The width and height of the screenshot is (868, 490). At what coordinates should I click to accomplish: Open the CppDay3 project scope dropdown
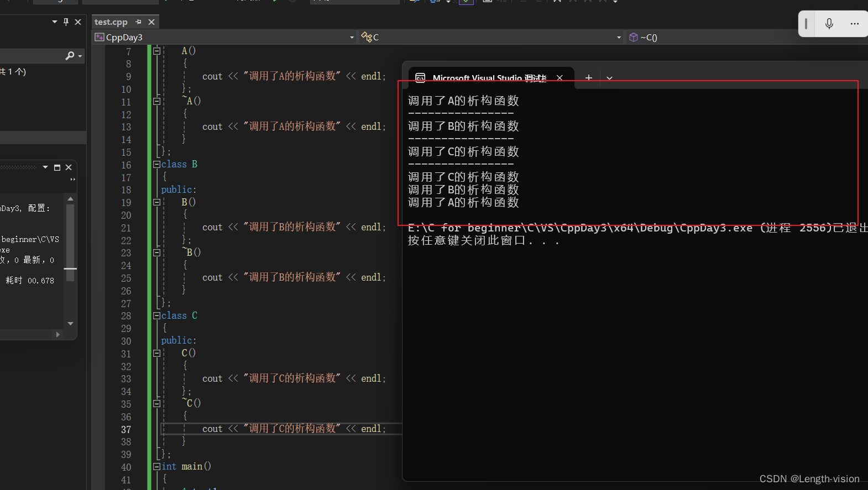point(352,38)
